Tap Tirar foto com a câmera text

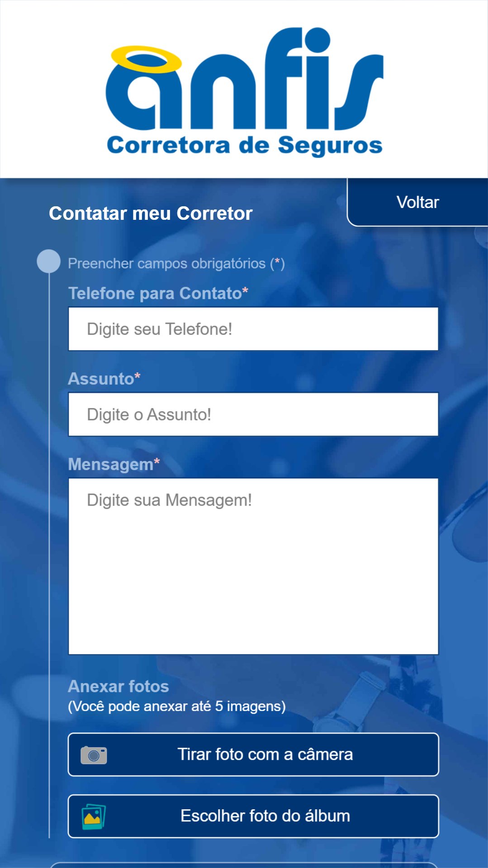tap(265, 754)
